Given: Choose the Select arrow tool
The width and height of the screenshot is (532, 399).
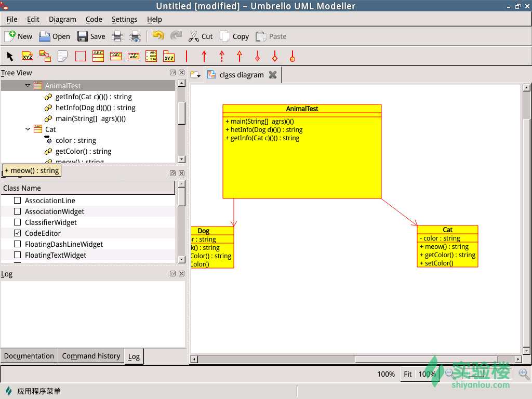Looking at the screenshot, I should pyautogui.click(x=10, y=56).
